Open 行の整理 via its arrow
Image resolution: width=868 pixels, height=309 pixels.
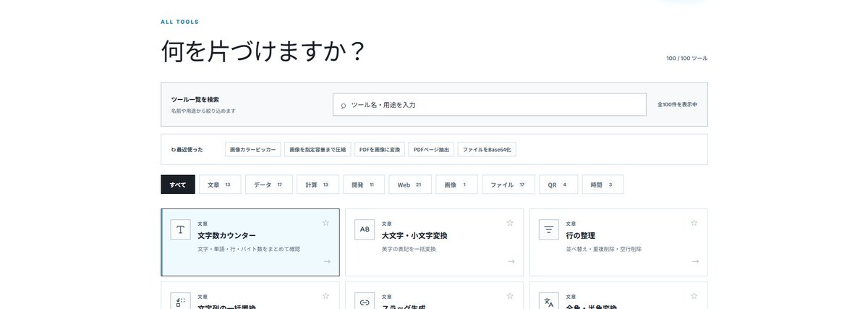[695, 261]
